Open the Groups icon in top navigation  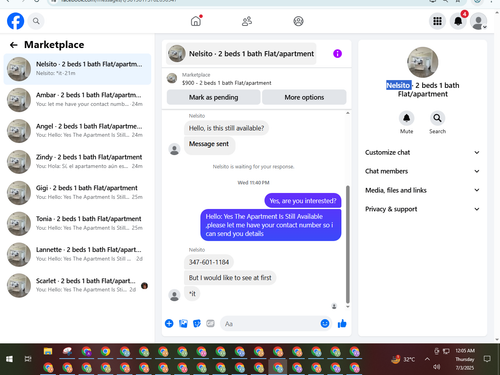(x=298, y=21)
